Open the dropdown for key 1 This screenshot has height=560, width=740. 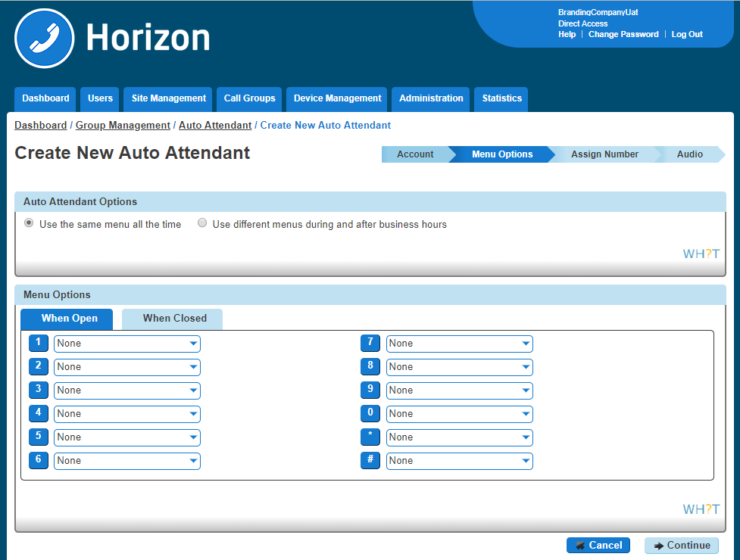pos(127,344)
